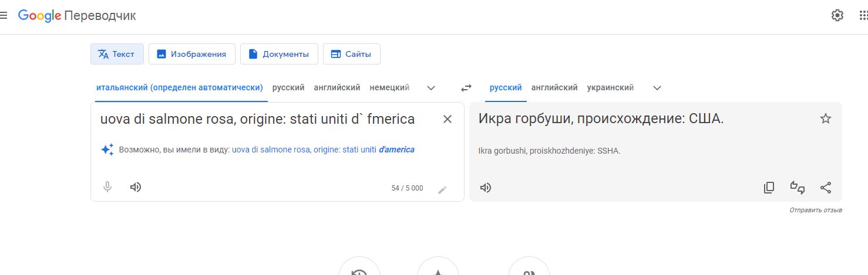Save translation with the star icon
The width and height of the screenshot is (868, 275).
(x=826, y=119)
